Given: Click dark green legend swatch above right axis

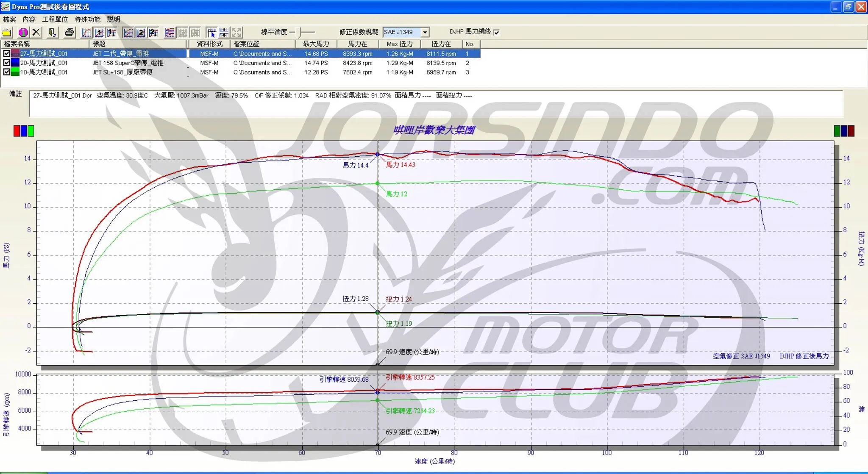Looking at the screenshot, I should tap(837, 131).
